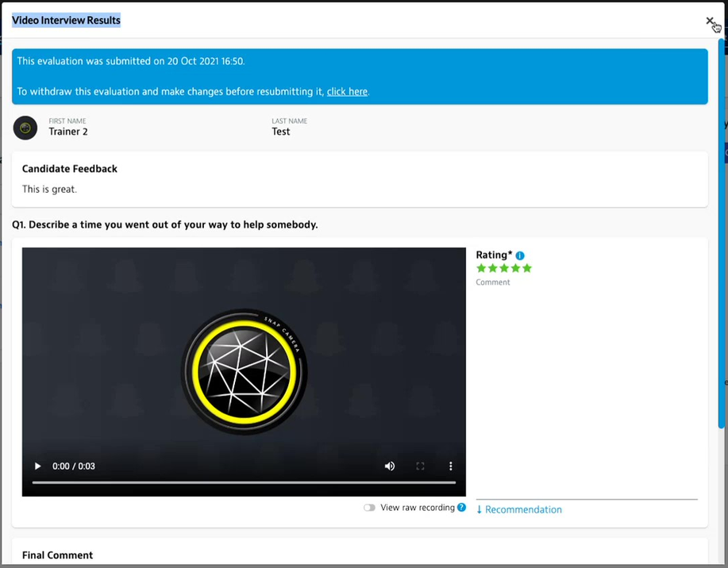
Task: Click the evaluation submitted date message
Action: click(131, 61)
